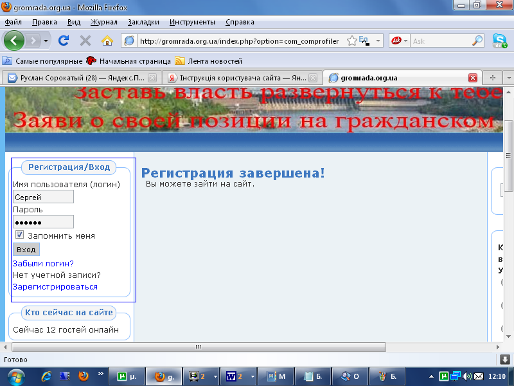This screenshot has width=514, height=386.
Task: Click the green Back navigation arrow
Action: click(14, 41)
